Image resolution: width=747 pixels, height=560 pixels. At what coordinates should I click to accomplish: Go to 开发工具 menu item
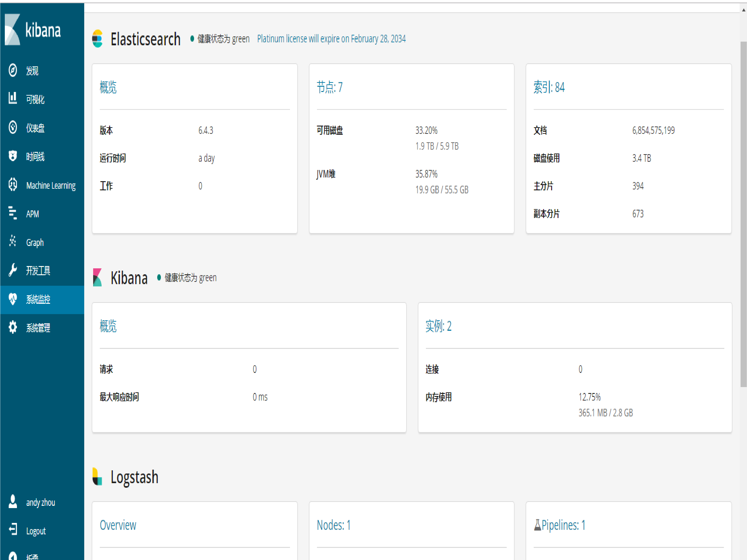[42, 270]
